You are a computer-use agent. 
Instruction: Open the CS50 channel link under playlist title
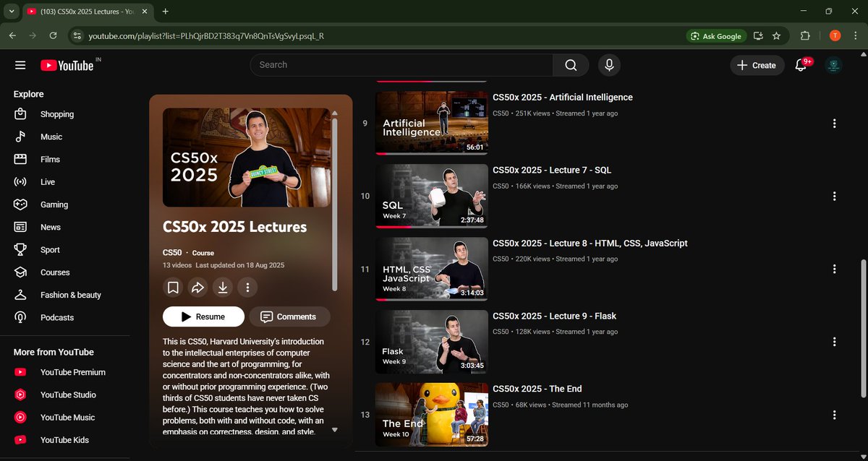point(172,253)
